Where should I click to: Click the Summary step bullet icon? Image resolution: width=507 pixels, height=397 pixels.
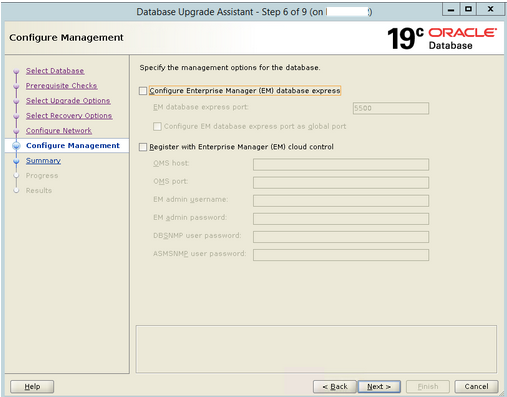pyautogui.click(x=16, y=161)
